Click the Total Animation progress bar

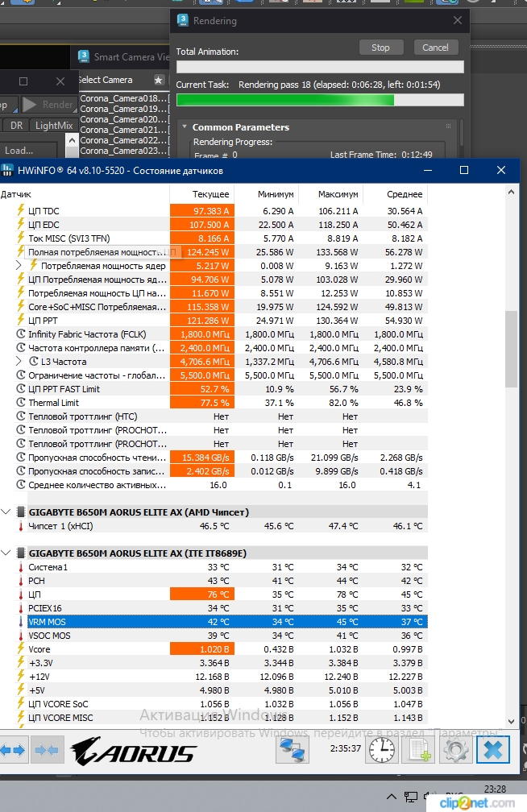point(320,67)
